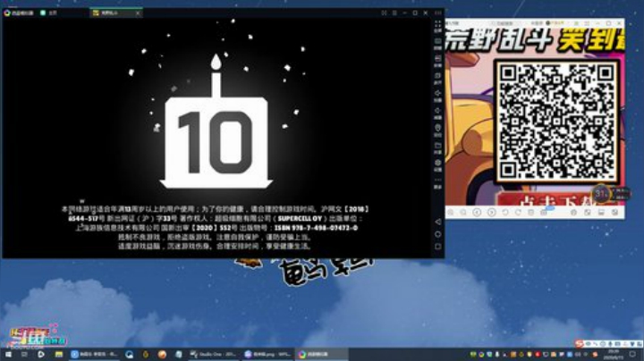Open location pin icon in emulator sidebar
Viewport: 644px width, 361px height.
click(437, 130)
